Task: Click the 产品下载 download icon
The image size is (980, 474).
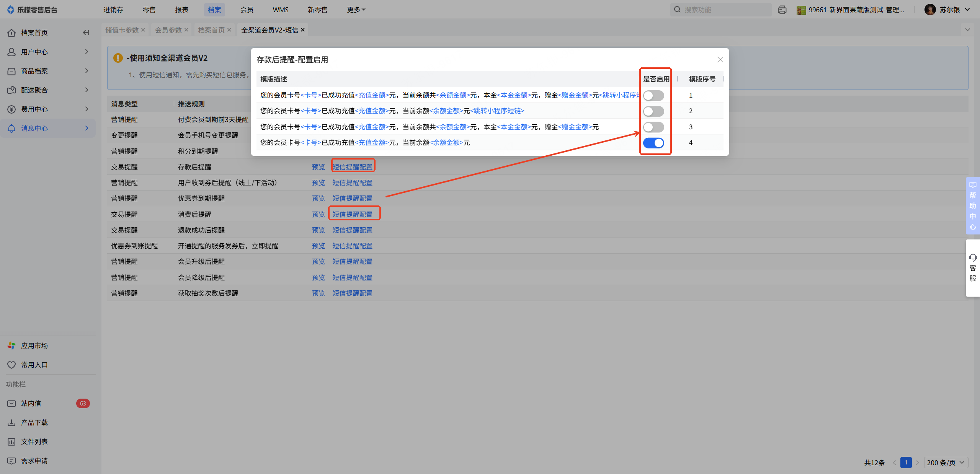Action: pyautogui.click(x=12, y=422)
